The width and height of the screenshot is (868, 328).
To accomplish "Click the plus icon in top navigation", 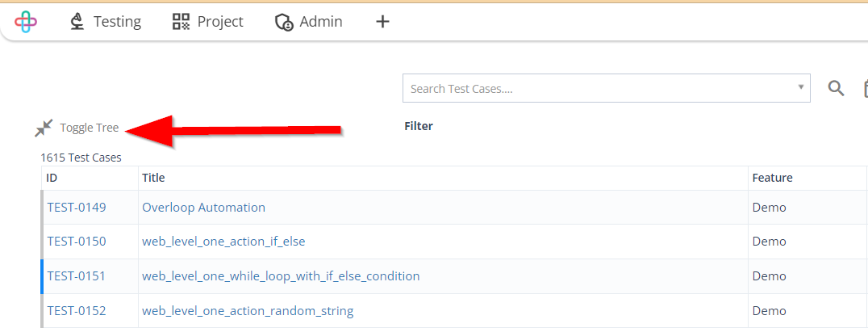I will (382, 22).
